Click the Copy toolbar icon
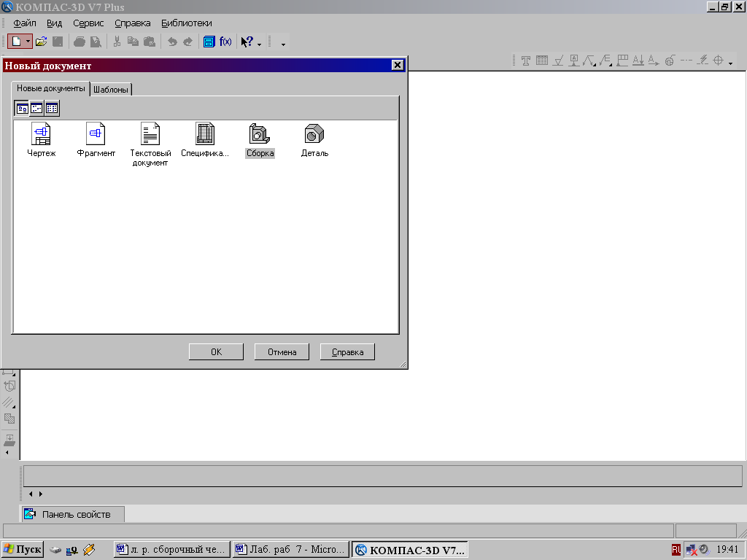The image size is (747, 560). [x=133, y=42]
